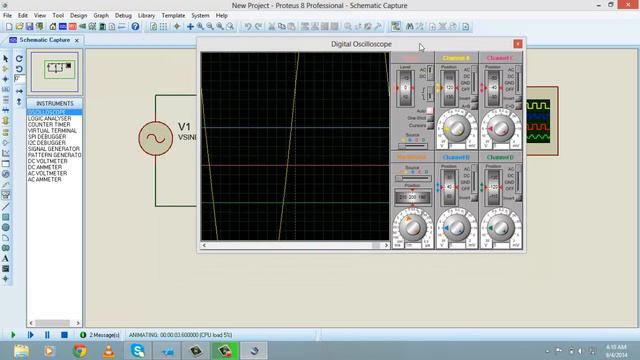Pause the running simulation
640x360 pixels.
click(47, 335)
